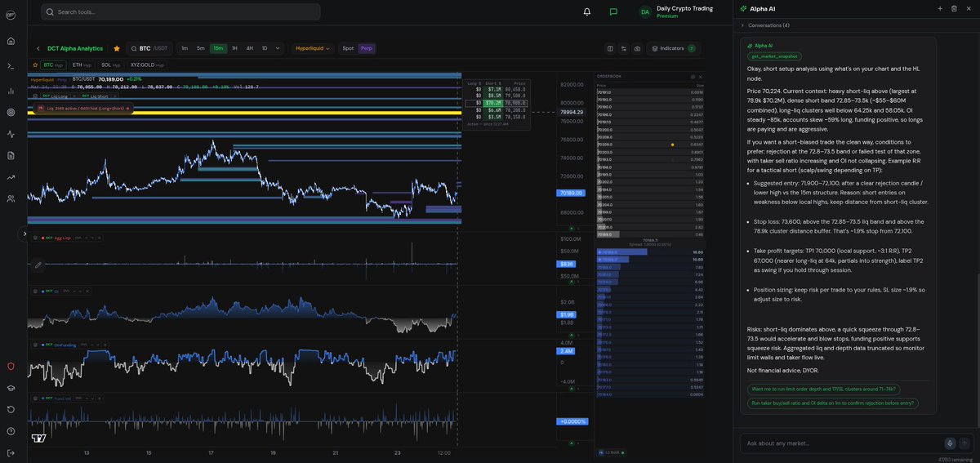
Task: Click the red shield icon in sidebar
Action: pyautogui.click(x=11, y=367)
